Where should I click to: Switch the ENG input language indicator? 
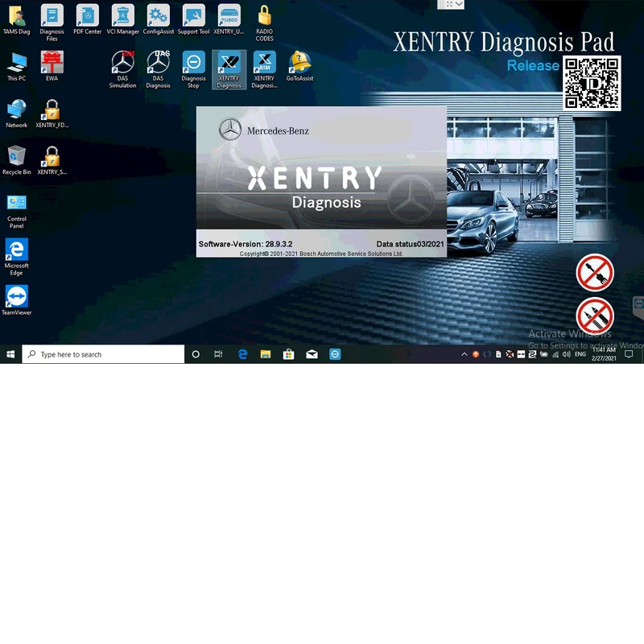580,354
